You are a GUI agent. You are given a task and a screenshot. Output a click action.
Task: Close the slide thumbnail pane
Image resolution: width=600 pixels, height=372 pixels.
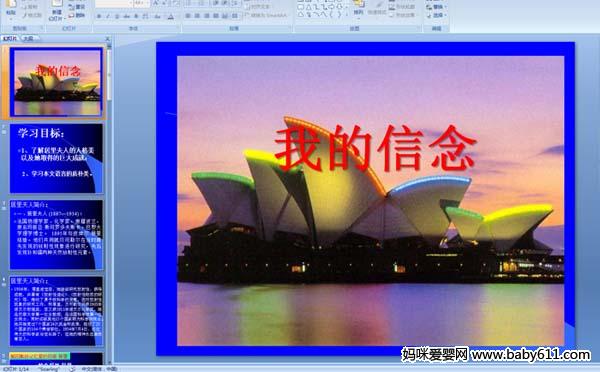coord(107,38)
